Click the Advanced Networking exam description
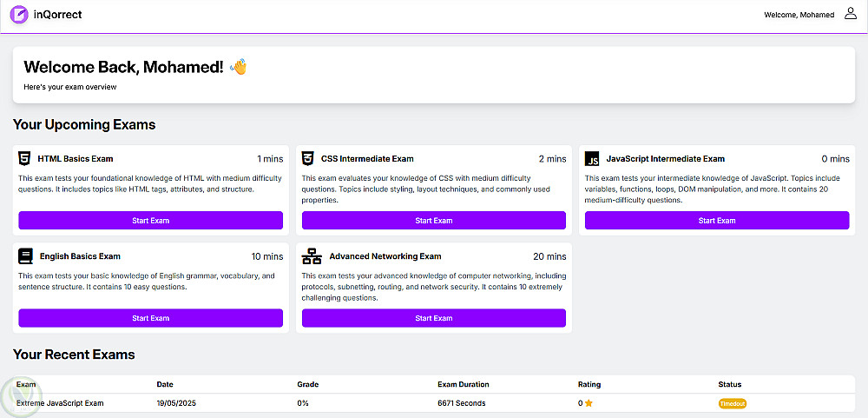This screenshot has width=868, height=418. coord(433,287)
